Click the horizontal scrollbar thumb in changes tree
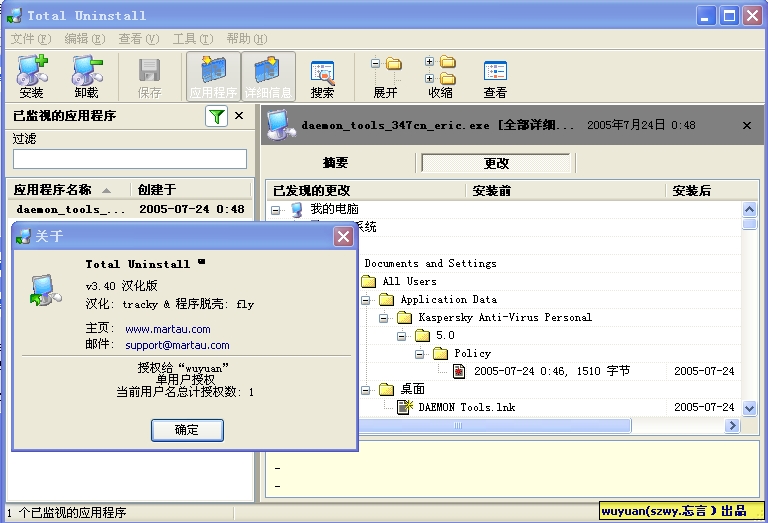 (495, 426)
